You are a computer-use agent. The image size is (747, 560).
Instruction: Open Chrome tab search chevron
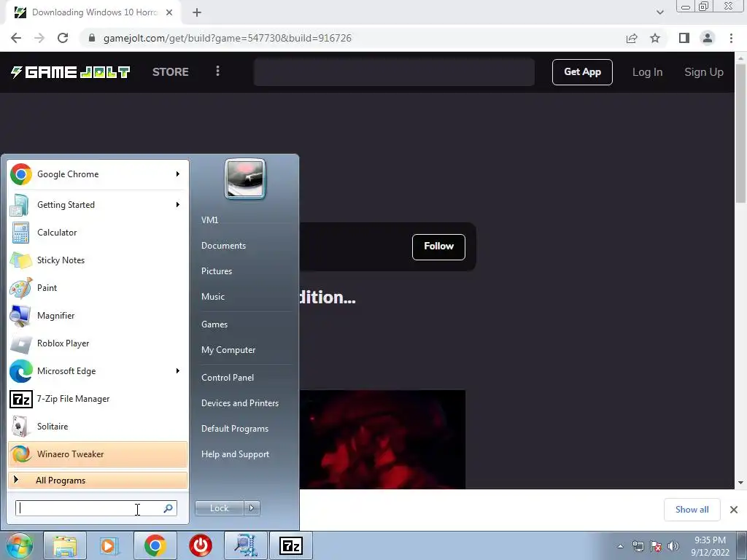click(x=659, y=13)
